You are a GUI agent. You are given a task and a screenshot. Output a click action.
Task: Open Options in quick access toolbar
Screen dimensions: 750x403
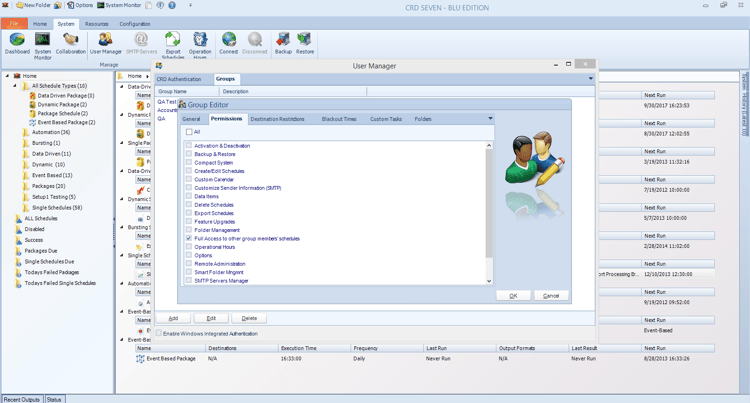[x=80, y=5]
